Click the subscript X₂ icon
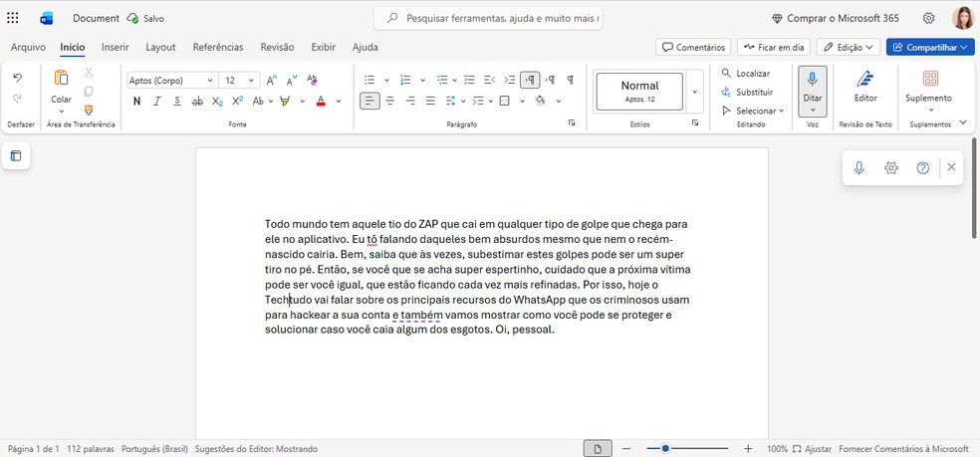Viewport: 980px width, 457px height. click(x=217, y=101)
